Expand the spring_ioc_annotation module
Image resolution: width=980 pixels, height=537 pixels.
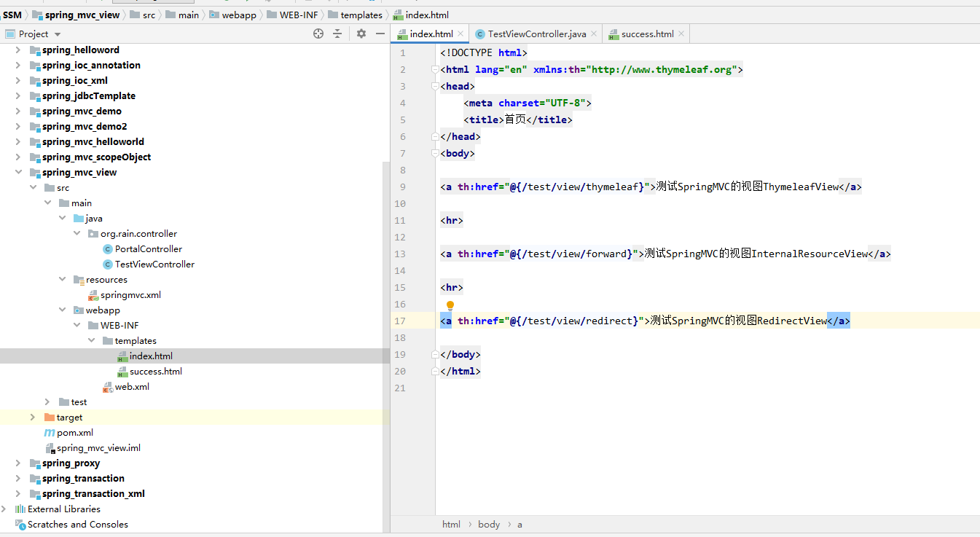(18, 66)
